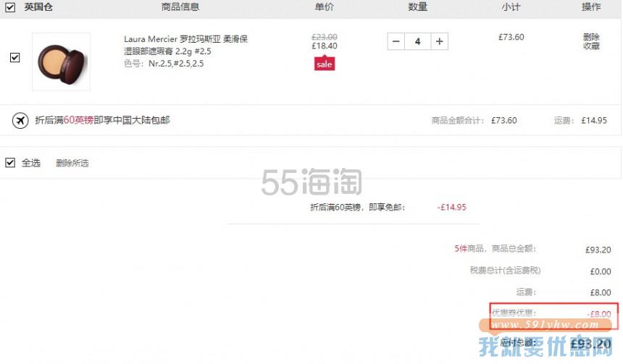Click the 色号: Nr.2.5,#2.5,2.5 shade text
This screenshot has height=364, width=623.
[164, 64]
